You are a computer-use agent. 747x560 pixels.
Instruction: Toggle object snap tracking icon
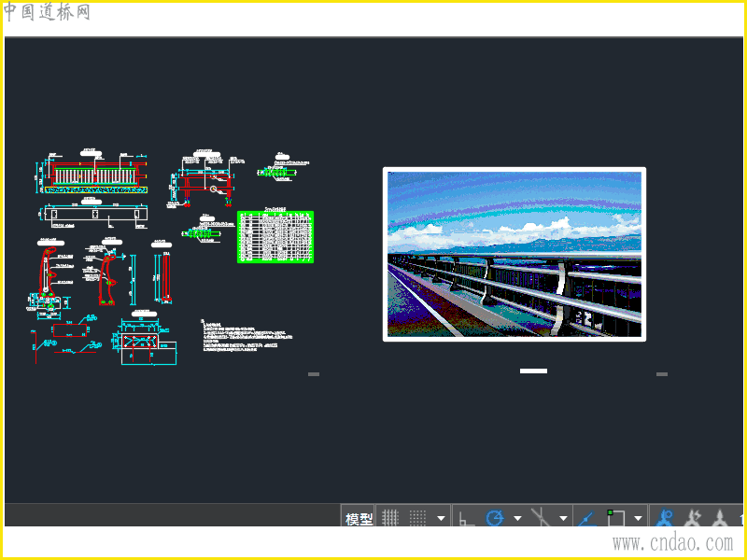pos(587,518)
